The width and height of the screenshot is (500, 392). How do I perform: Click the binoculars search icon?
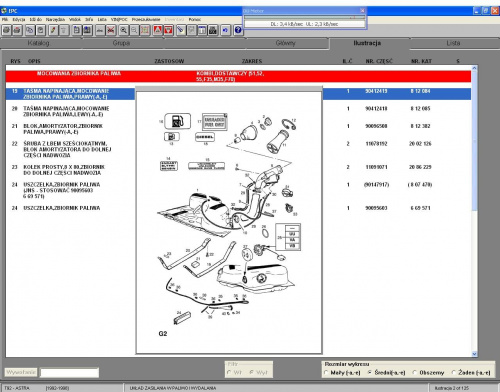[x=213, y=30]
